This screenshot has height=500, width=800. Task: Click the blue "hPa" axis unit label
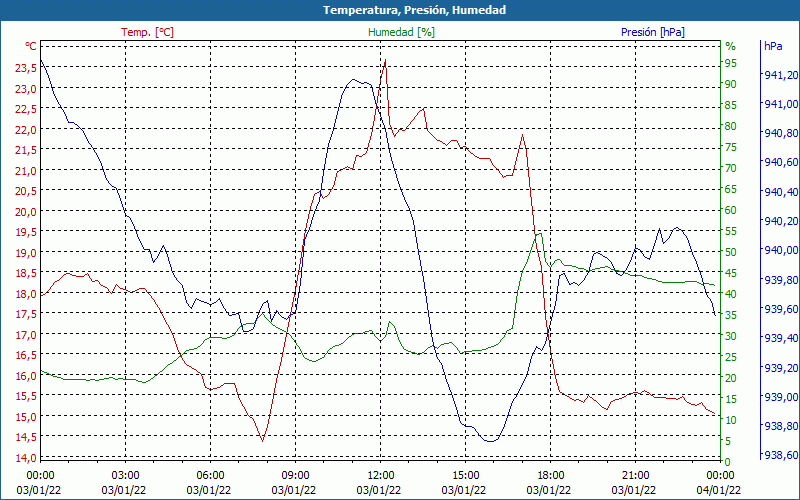(x=773, y=46)
